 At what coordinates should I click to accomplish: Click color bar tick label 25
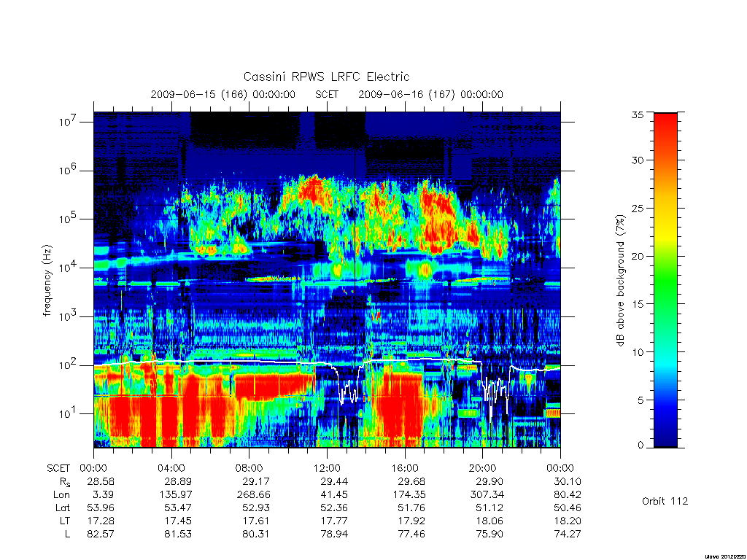[x=638, y=208]
